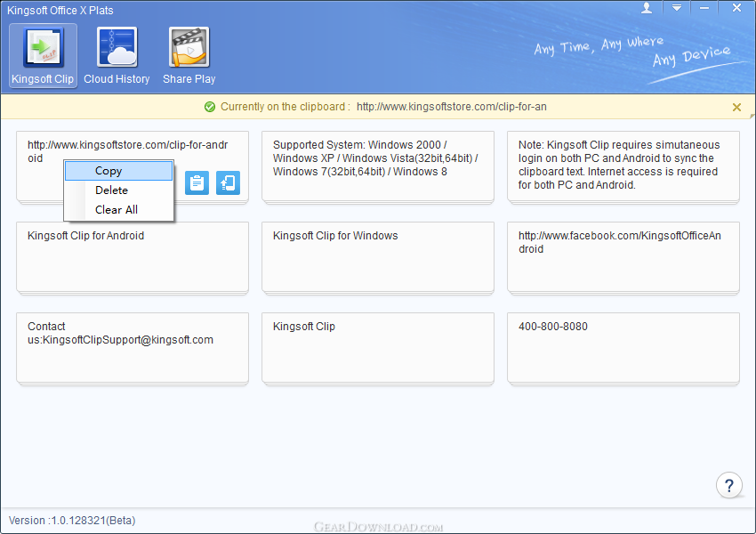Select the Supported System Windows 2000 card
The height and width of the screenshot is (534, 756).
pyautogui.click(x=378, y=166)
